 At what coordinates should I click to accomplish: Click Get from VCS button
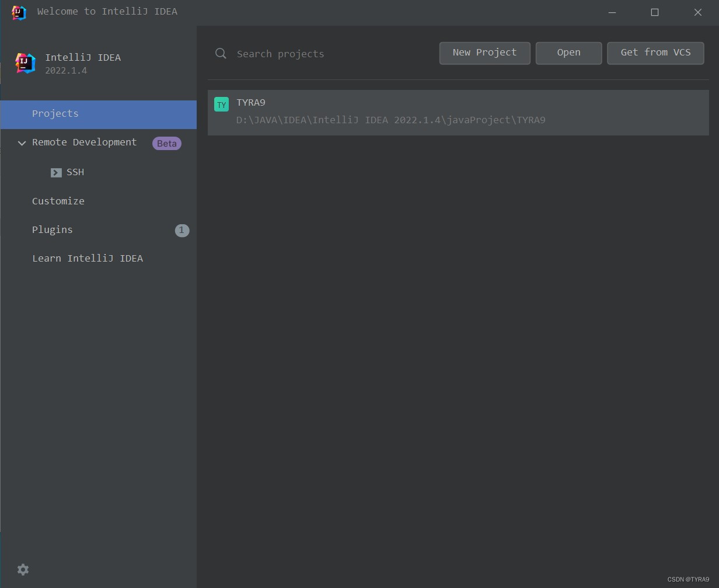coord(655,53)
